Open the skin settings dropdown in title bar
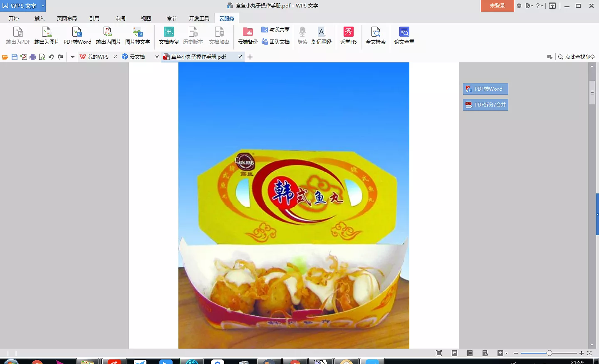This screenshot has height=364, width=599. click(x=529, y=6)
